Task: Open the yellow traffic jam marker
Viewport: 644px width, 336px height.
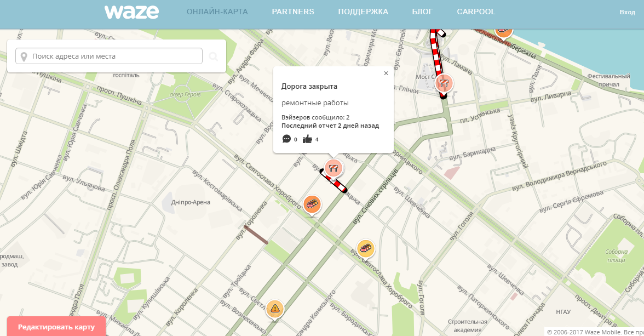Action: [365, 248]
